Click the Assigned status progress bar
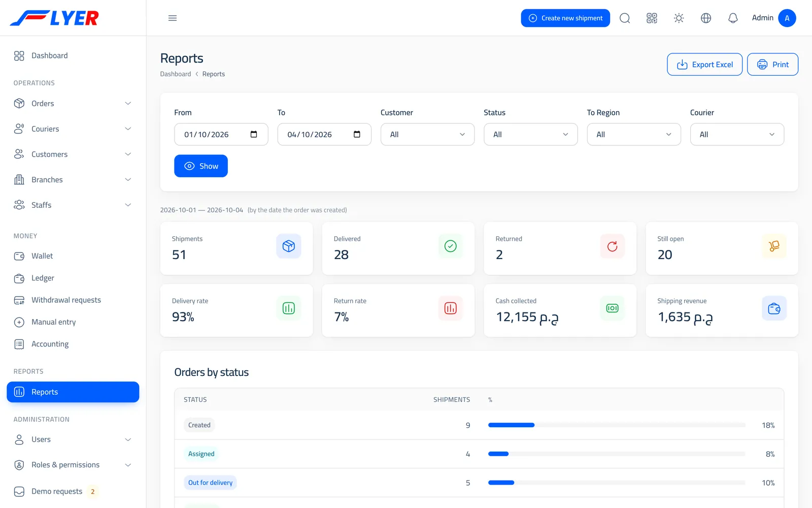Image resolution: width=812 pixels, height=508 pixels. [617, 454]
